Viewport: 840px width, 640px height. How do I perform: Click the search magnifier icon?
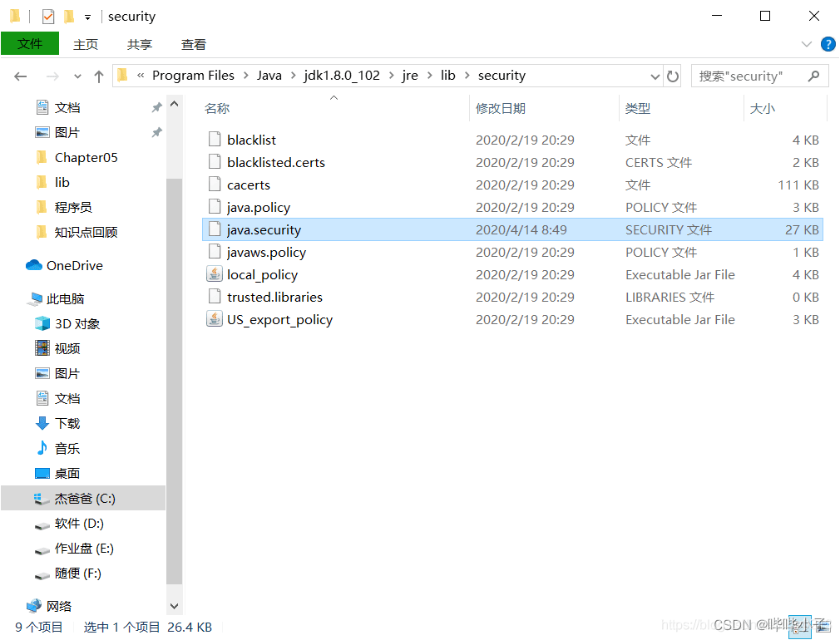[813, 76]
